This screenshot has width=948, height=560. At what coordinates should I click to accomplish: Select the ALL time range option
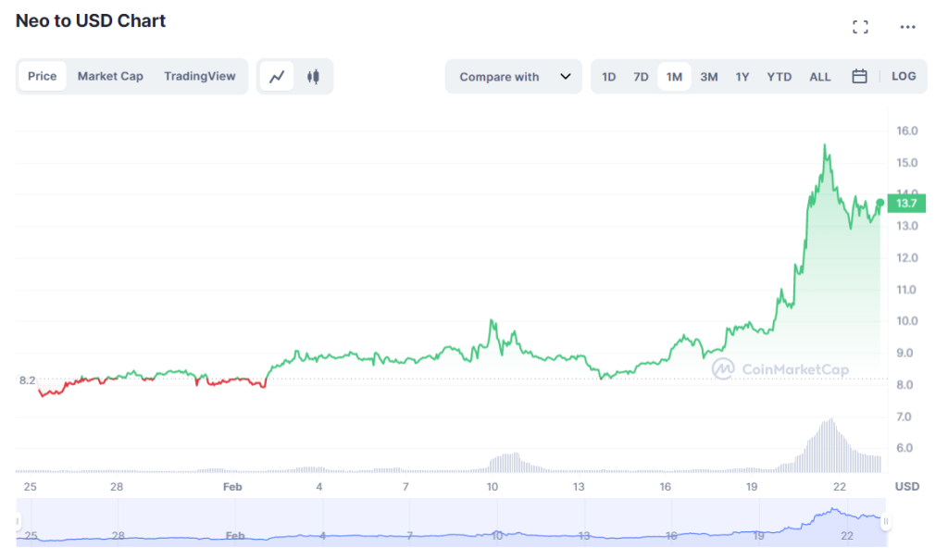[x=820, y=77]
